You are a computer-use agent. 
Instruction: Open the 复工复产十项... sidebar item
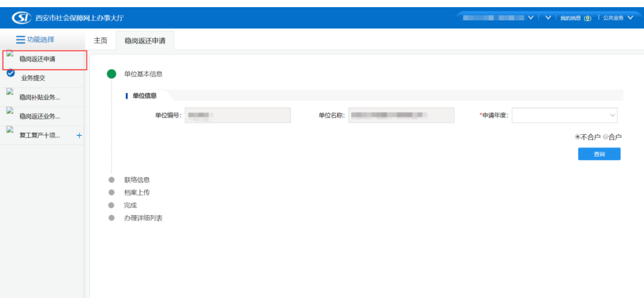40,136
